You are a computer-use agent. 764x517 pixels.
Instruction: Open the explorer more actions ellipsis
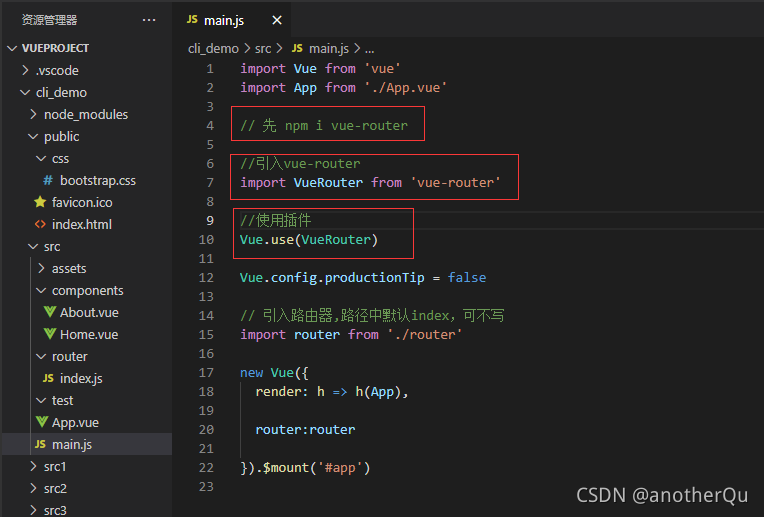tap(149, 20)
